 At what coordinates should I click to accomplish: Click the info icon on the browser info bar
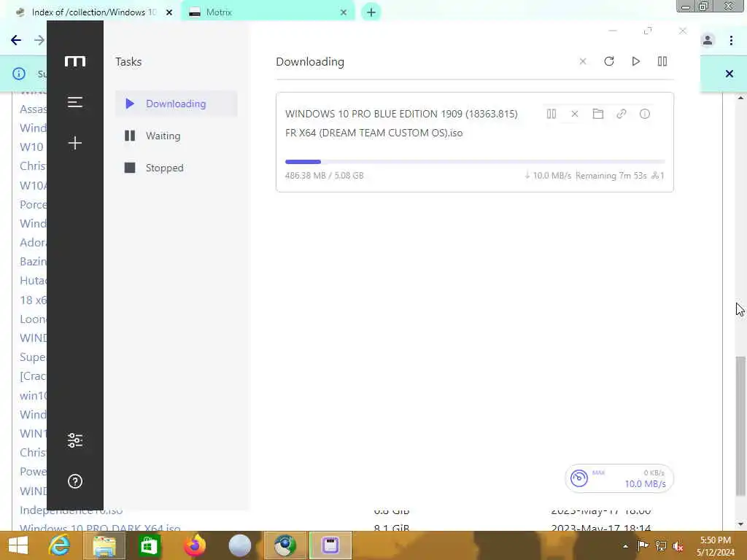point(19,74)
